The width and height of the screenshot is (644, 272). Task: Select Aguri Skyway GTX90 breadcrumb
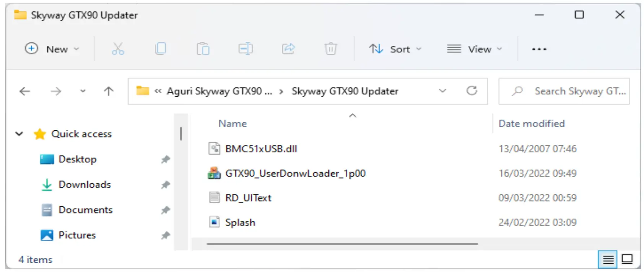tap(220, 91)
